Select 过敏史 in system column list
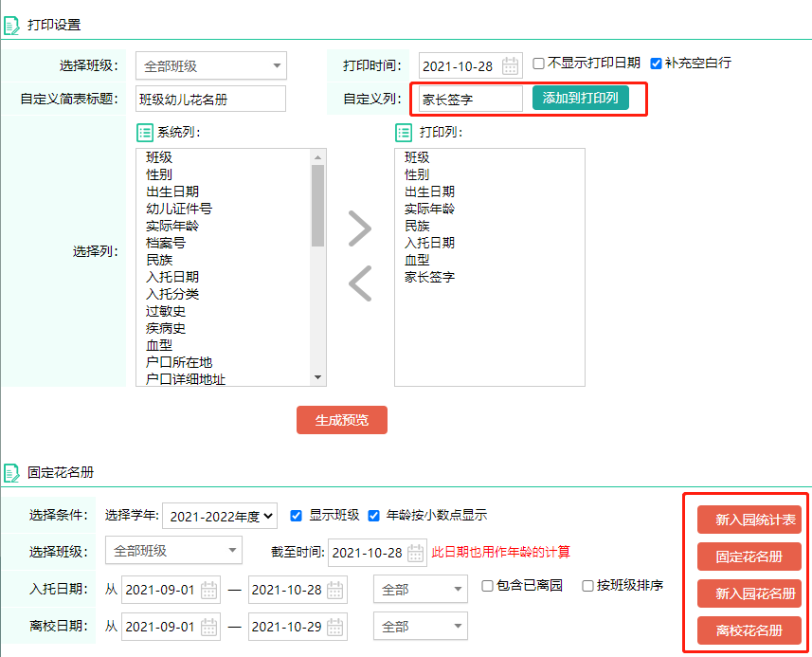 click(166, 311)
